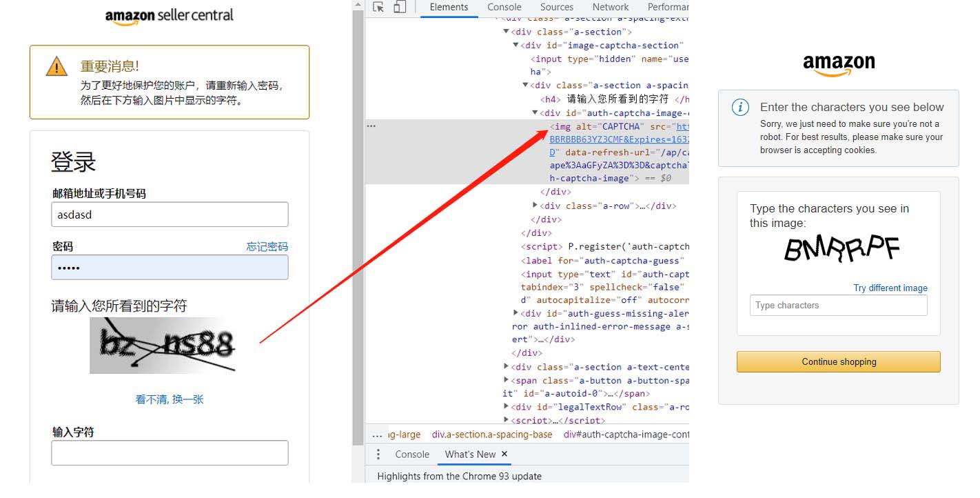Click the amazon logo above the robot check
The height and width of the screenshot is (498, 980).
pos(839,66)
